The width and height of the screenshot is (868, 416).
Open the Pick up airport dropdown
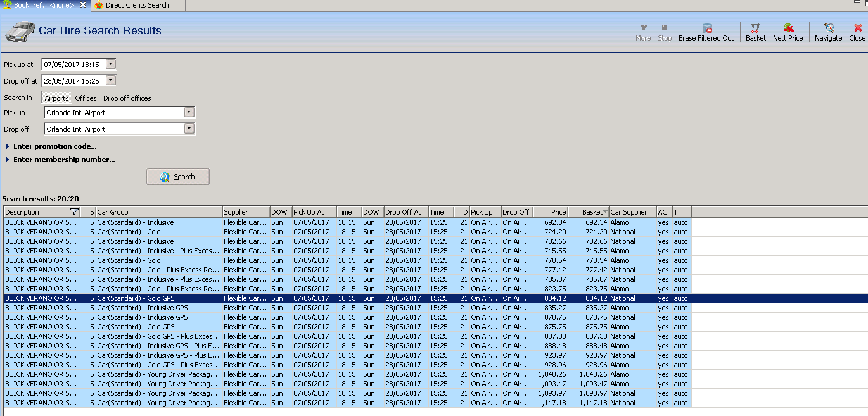tap(189, 112)
